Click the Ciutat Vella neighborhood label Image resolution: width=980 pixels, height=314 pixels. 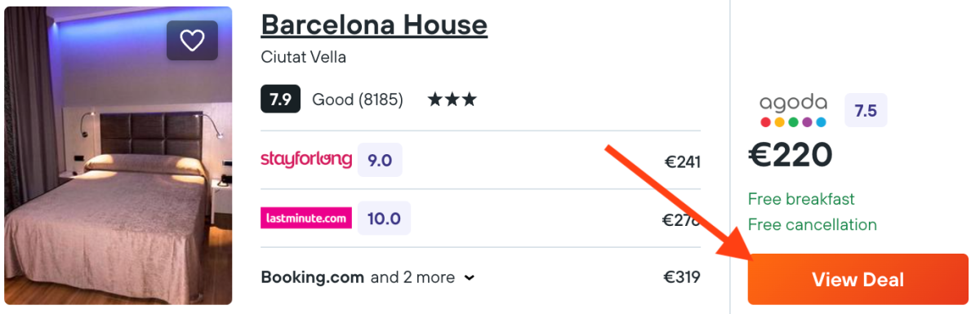[304, 57]
